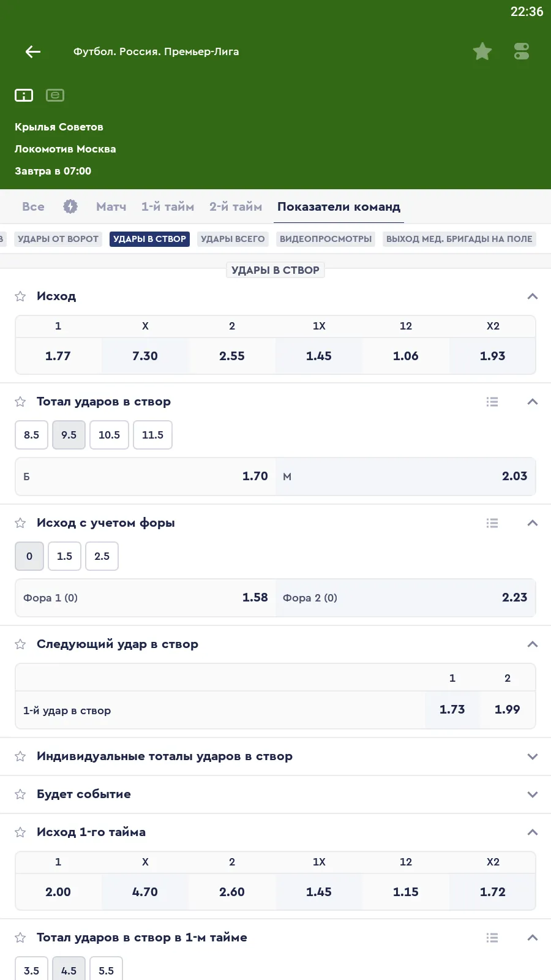Open the lightning badge filter tab
Screen dimensions: 551x980
pos(70,206)
